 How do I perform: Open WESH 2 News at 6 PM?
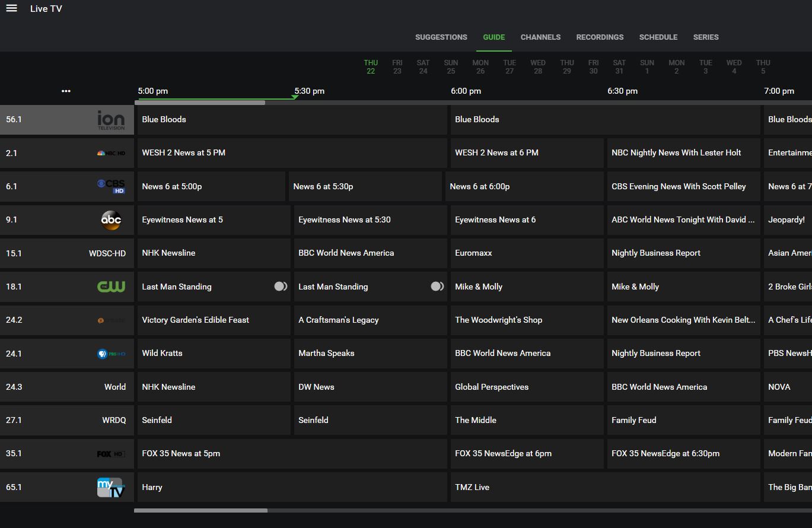point(527,152)
